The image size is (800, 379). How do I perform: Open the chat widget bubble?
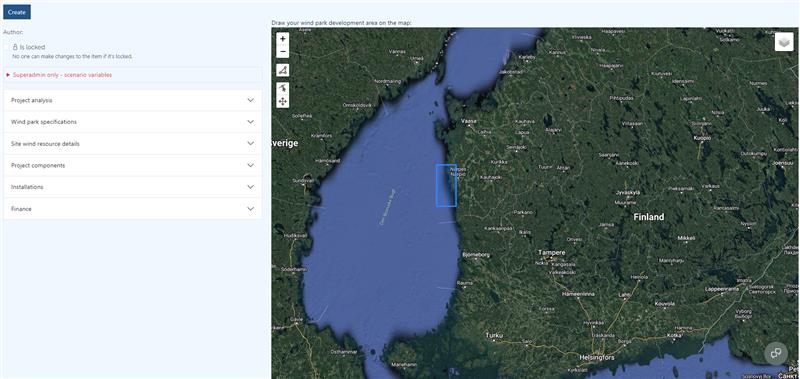776,353
